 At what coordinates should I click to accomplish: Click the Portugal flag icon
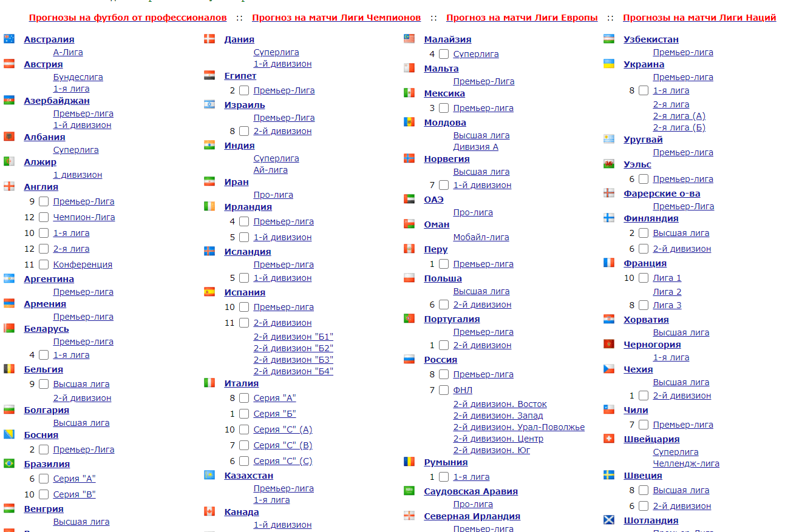pyautogui.click(x=409, y=318)
